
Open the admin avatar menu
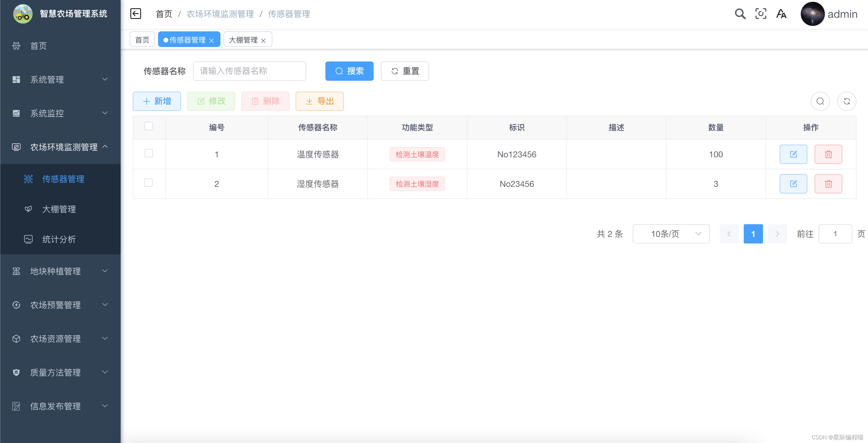tap(812, 14)
